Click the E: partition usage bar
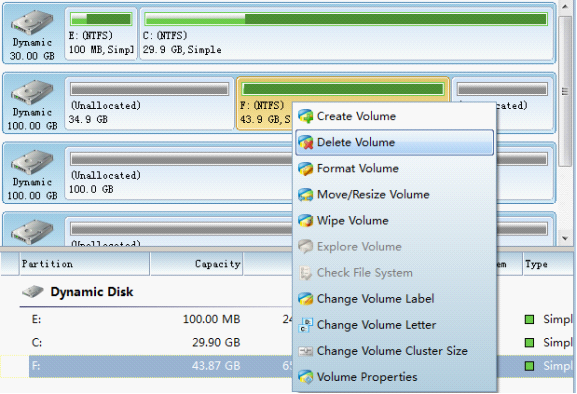 [101, 19]
